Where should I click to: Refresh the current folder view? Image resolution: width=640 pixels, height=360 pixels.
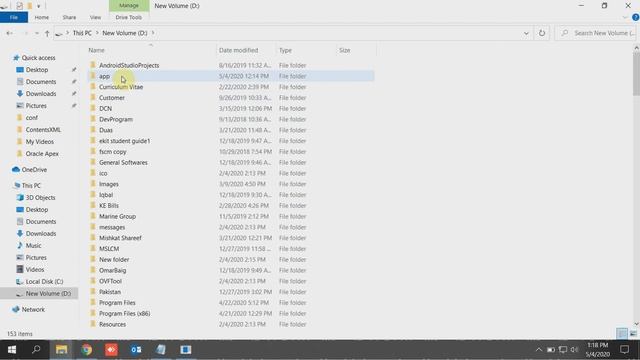click(542, 33)
